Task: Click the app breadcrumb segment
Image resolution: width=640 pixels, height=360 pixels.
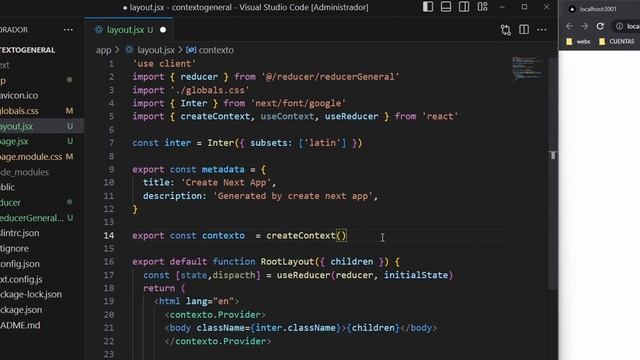Action: click(x=103, y=50)
